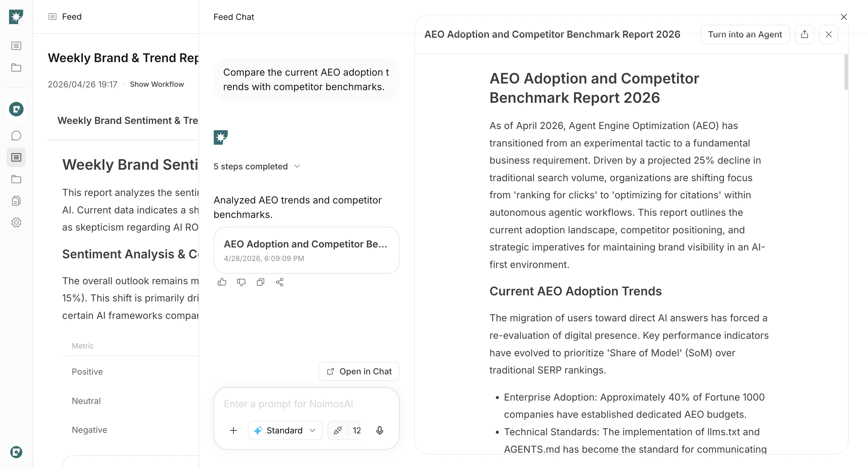
Task: Click the report panel vertical scrollbar
Action: 846,72
